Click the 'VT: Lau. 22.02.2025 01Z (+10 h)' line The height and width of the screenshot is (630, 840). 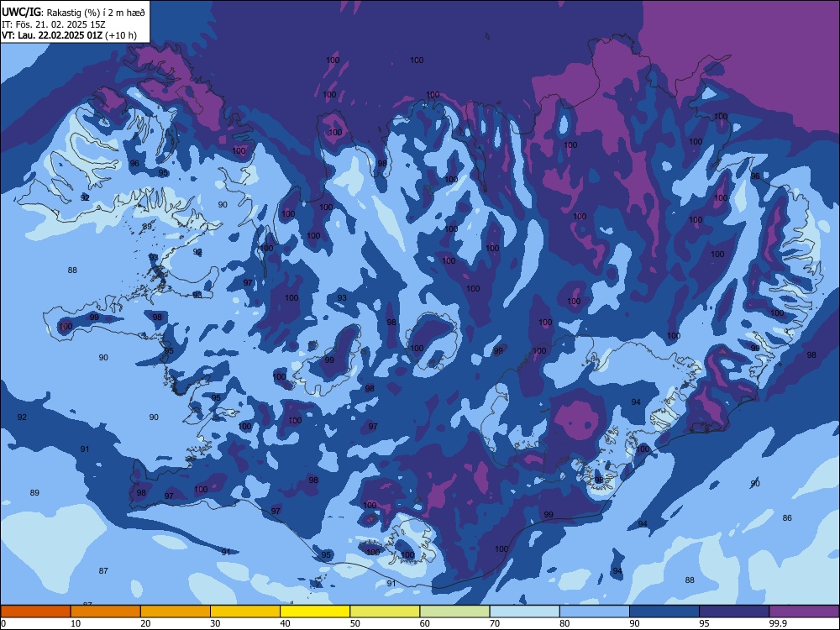[69, 35]
